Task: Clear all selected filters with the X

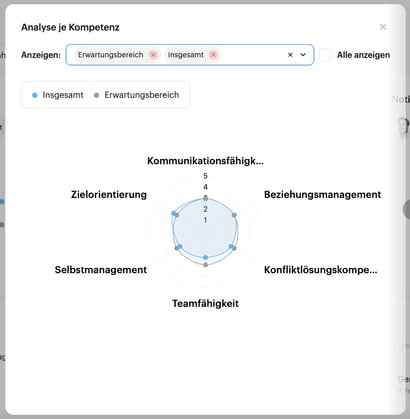Action: (290, 55)
